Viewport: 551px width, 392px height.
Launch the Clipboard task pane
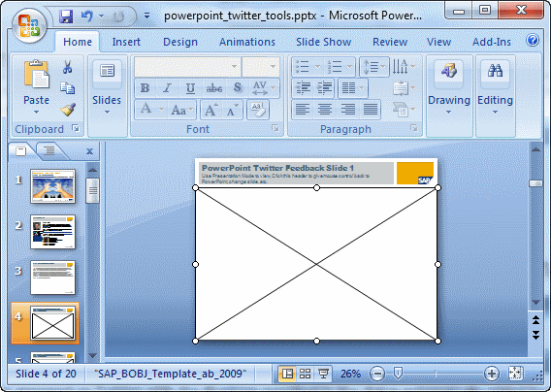click(x=76, y=129)
